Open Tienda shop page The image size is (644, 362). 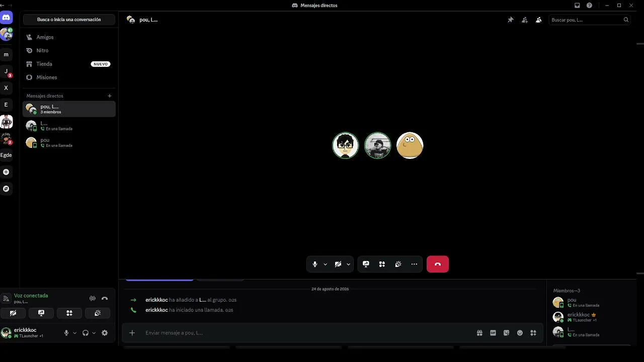click(x=69, y=64)
